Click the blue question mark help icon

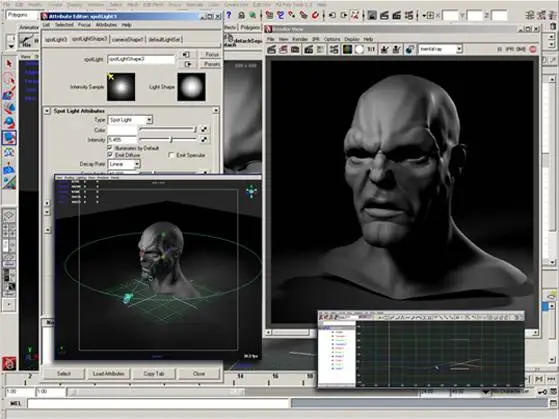pos(229,15)
